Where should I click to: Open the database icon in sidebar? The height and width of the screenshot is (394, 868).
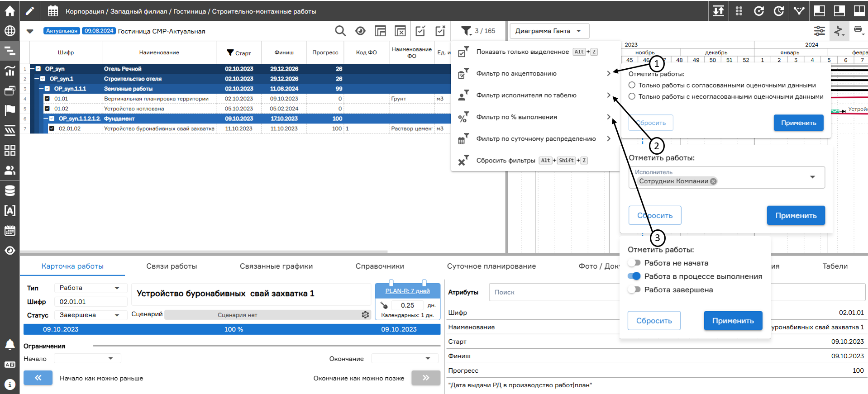10,190
